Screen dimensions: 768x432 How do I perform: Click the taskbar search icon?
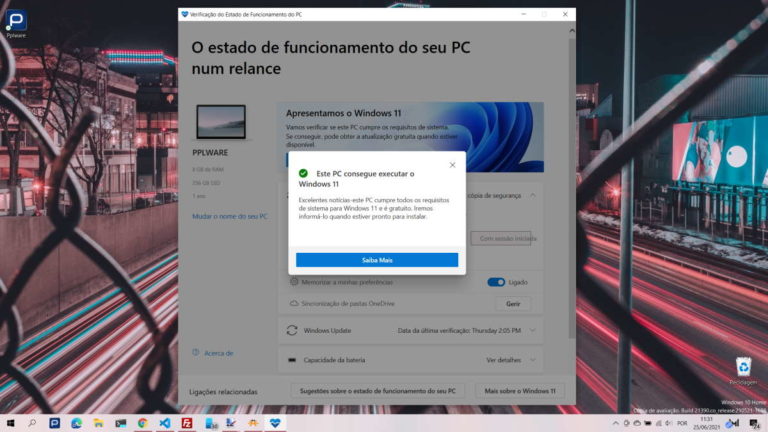coord(32,423)
